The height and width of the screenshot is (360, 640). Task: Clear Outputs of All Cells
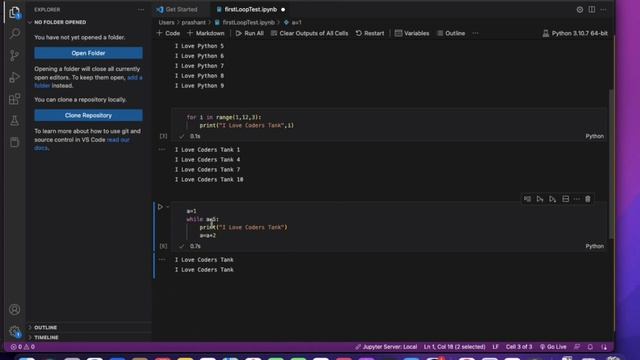coord(309,33)
